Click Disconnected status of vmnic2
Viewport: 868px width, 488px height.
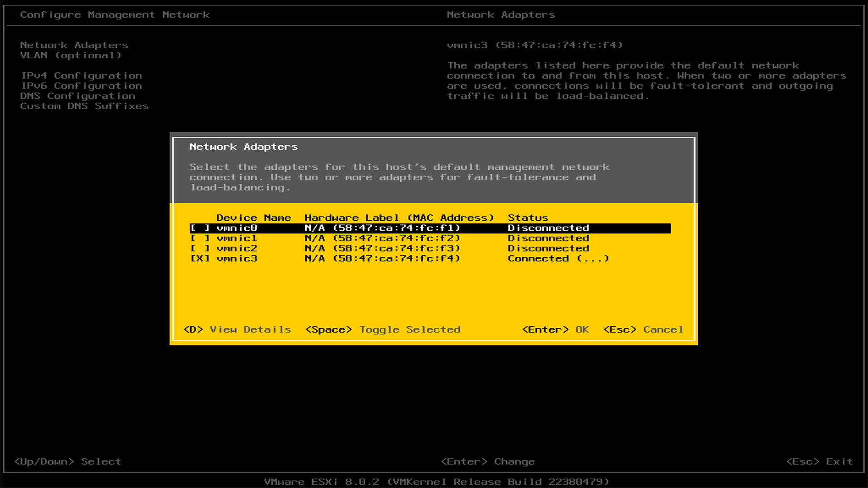click(548, 248)
